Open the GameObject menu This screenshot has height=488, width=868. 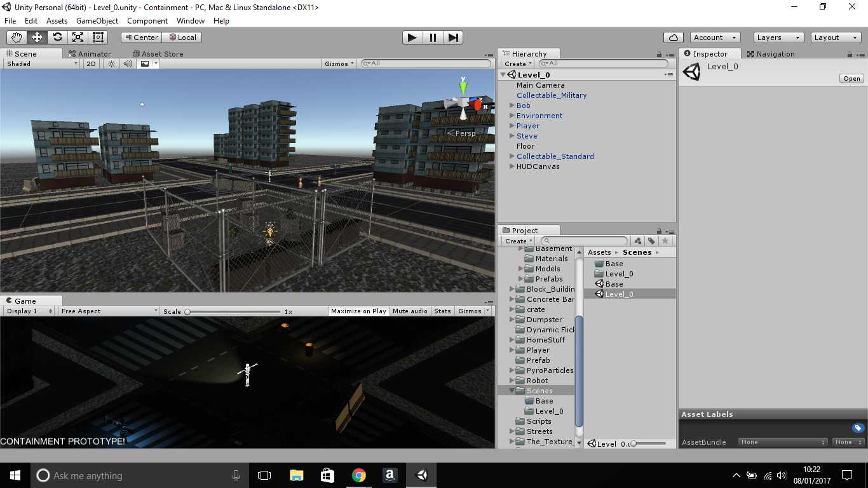97,21
